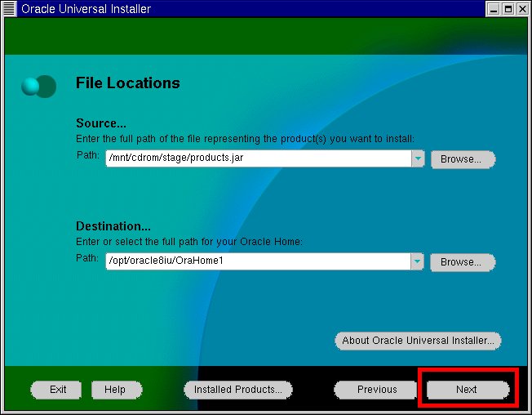Minimize the Oracle Universal Installer window
Image resolution: width=532 pixels, height=415 pixels.
[x=494, y=9]
